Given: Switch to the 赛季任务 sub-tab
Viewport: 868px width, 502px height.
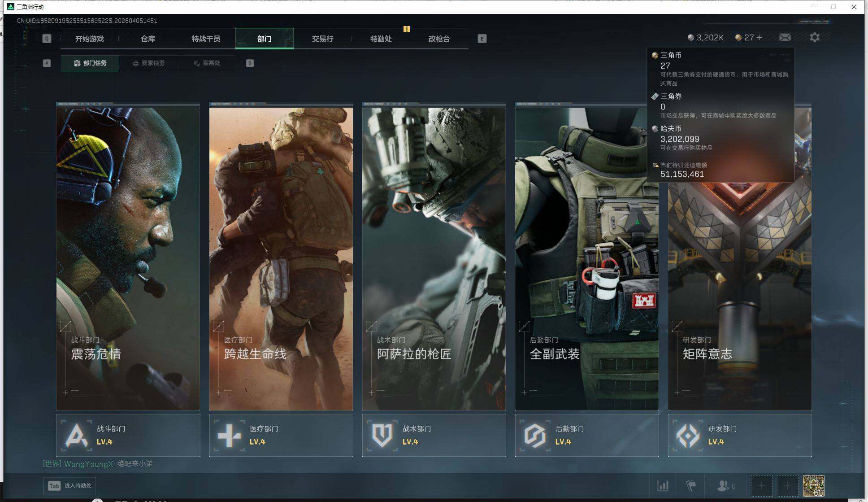Looking at the screenshot, I should pyautogui.click(x=149, y=63).
